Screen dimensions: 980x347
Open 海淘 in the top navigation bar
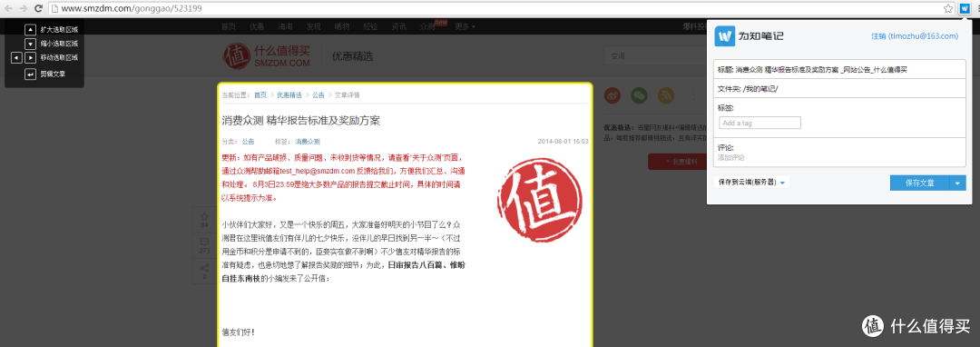pyautogui.click(x=285, y=27)
